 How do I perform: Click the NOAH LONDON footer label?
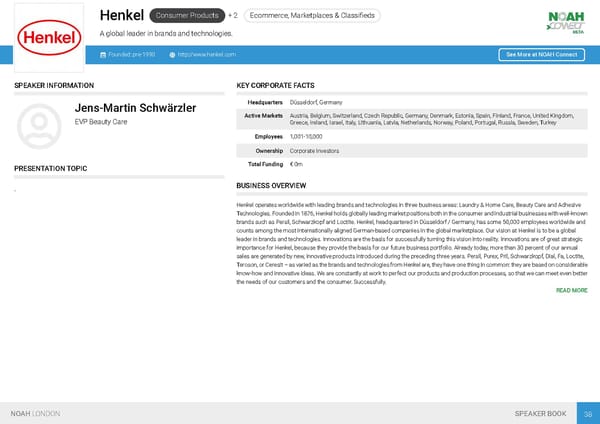(x=36, y=413)
